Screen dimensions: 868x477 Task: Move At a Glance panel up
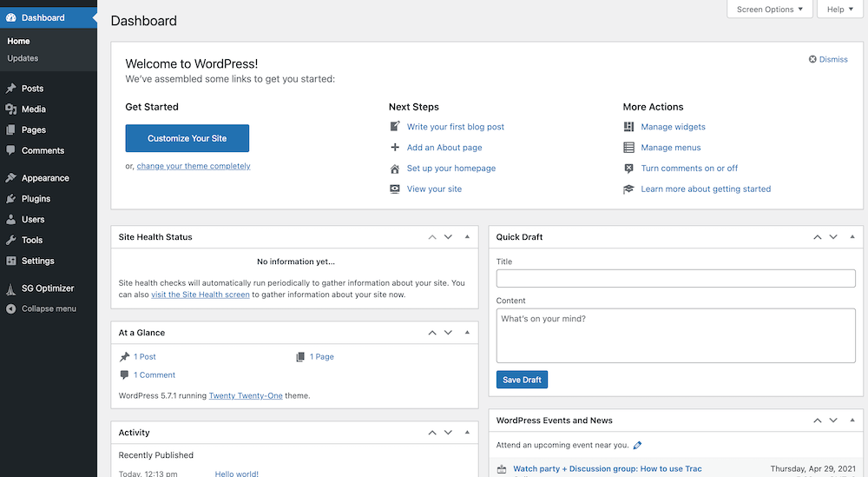click(432, 333)
